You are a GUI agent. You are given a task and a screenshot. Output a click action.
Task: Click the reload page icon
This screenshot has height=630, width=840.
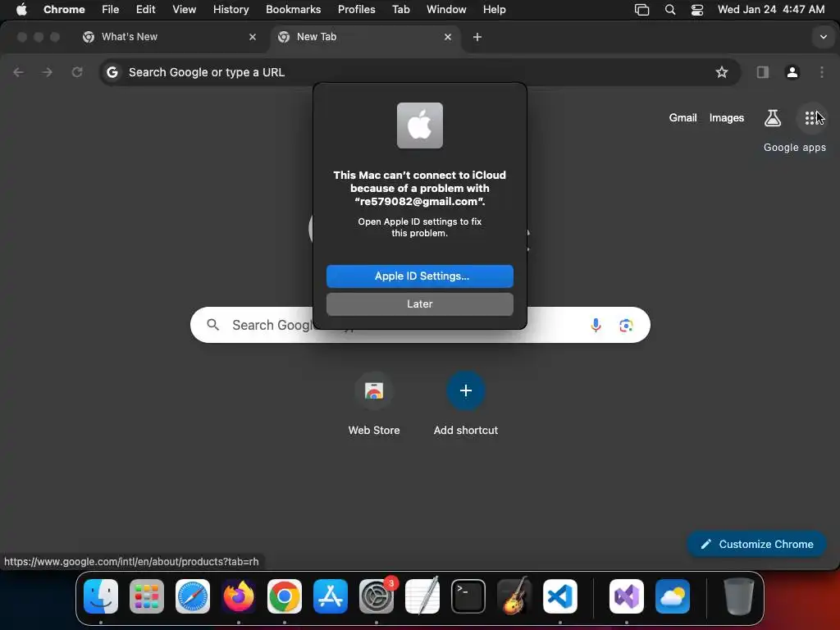coord(77,72)
